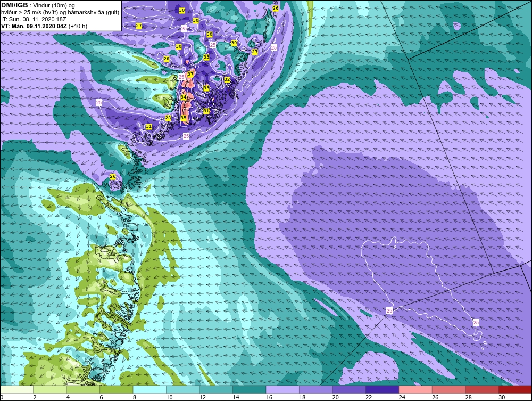Image resolution: width=532 pixels, height=401 pixels.
Task: Select the 'IT: Sun. 08. 11. 2020 18Z' line
Action: pos(33,20)
